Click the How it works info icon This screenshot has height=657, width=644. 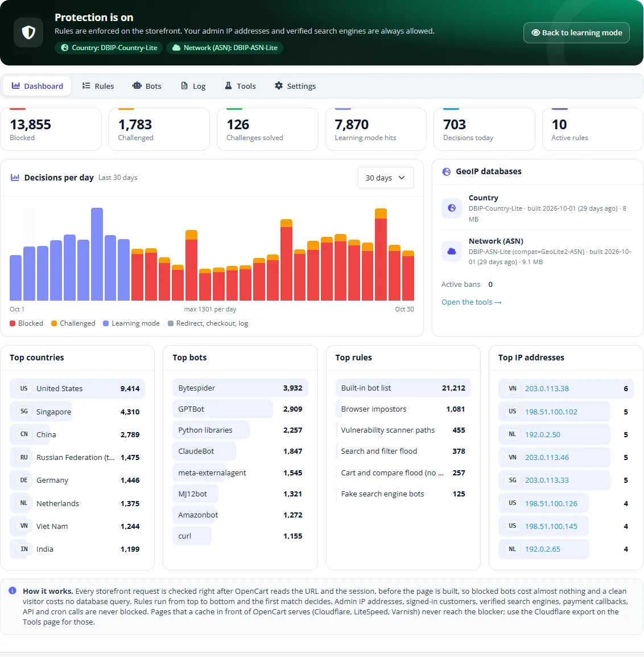coord(13,591)
